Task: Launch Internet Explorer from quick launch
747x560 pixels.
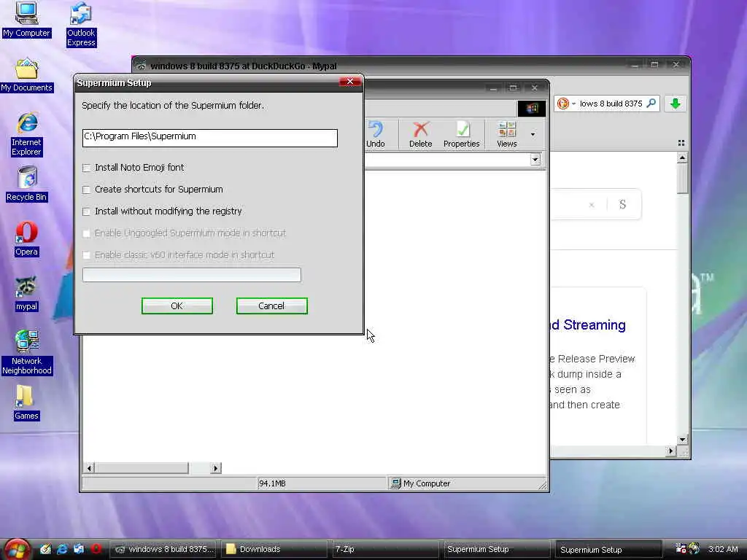Action: (62, 549)
